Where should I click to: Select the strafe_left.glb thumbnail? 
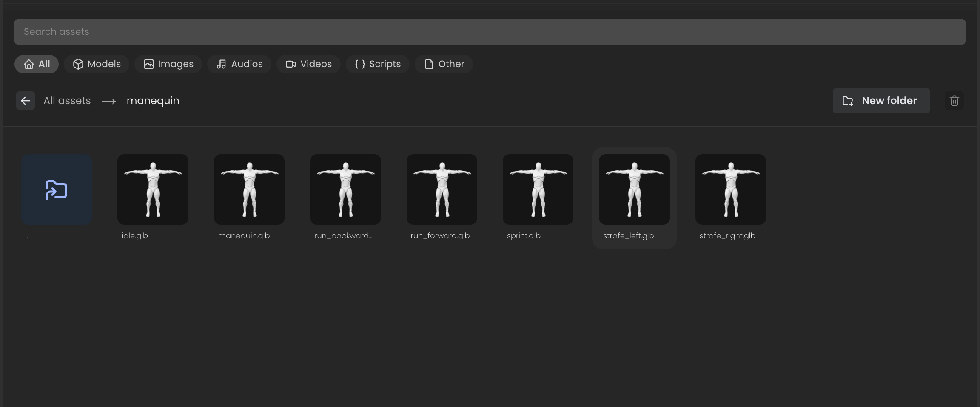pos(634,189)
